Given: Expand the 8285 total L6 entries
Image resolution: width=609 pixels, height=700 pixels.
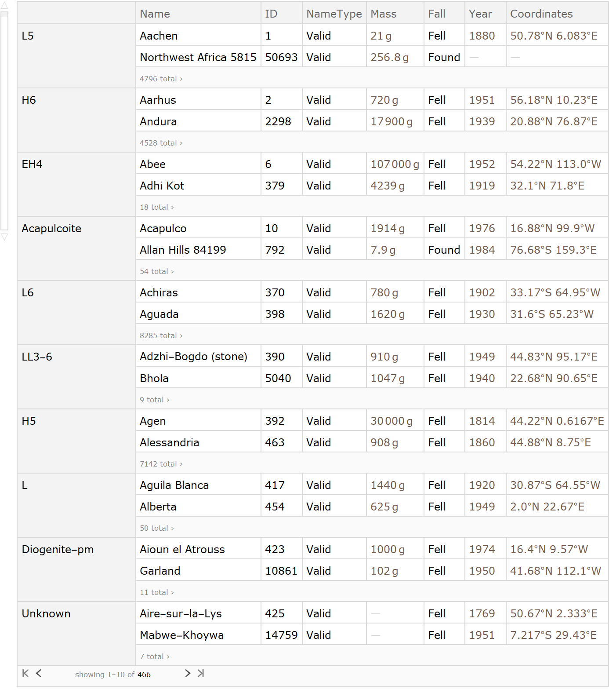Looking at the screenshot, I should click(x=161, y=335).
